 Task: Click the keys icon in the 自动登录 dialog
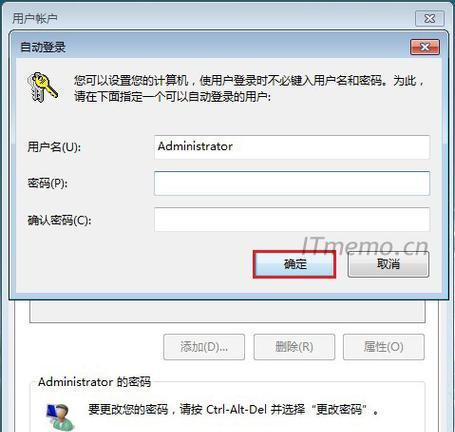[42, 87]
